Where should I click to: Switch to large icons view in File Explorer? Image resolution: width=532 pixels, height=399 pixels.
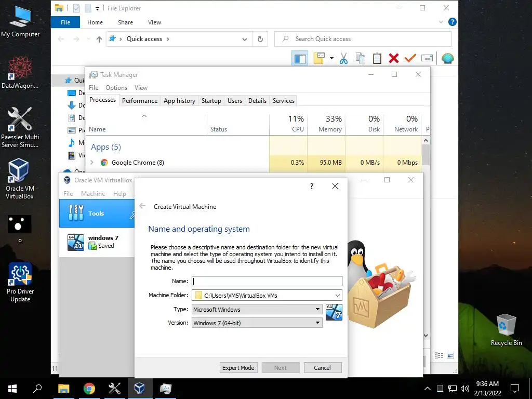point(450,355)
